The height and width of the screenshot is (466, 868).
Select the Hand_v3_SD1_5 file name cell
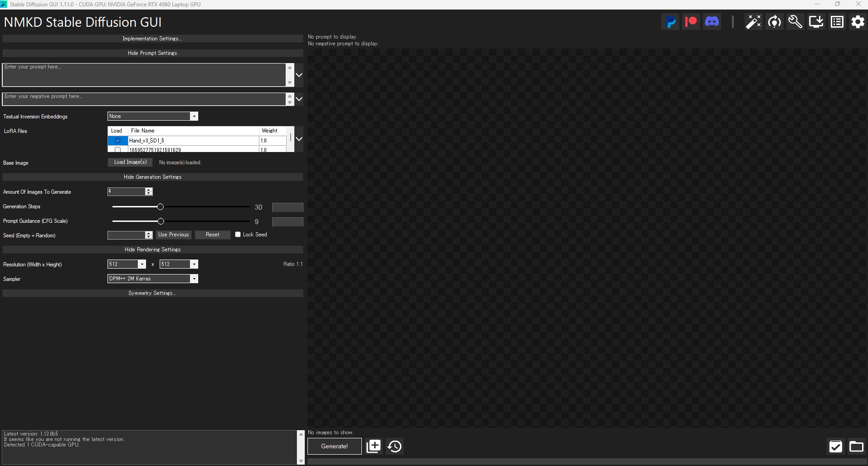[x=193, y=141]
